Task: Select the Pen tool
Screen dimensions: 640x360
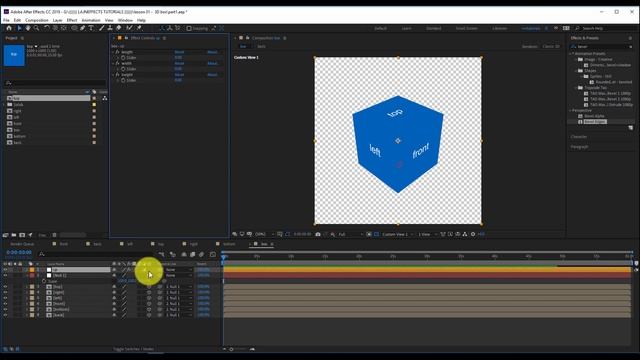Action: click(82, 28)
